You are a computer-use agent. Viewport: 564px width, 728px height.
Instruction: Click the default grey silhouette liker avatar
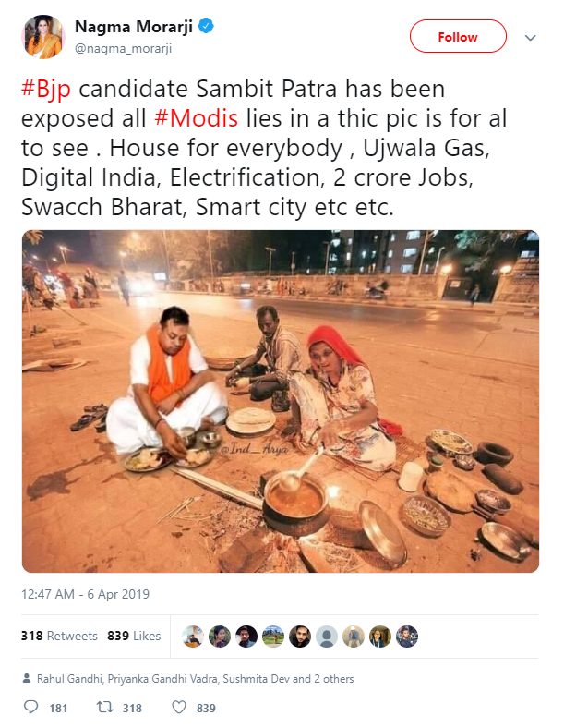pyautogui.click(x=327, y=636)
